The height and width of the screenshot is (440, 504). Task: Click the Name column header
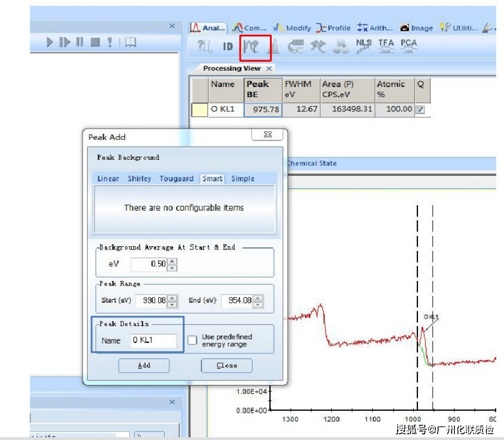(x=226, y=89)
